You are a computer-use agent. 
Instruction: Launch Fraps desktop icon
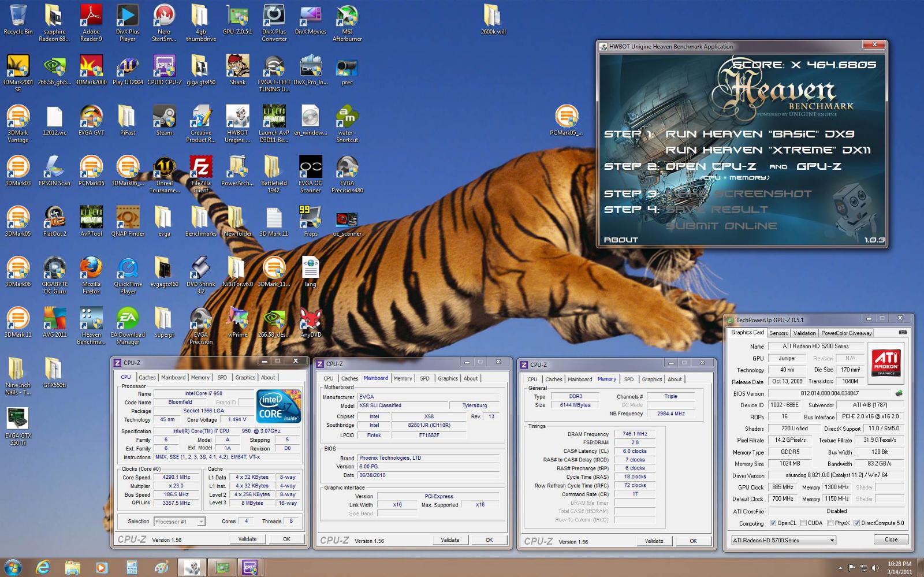pyautogui.click(x=310, y=221)
